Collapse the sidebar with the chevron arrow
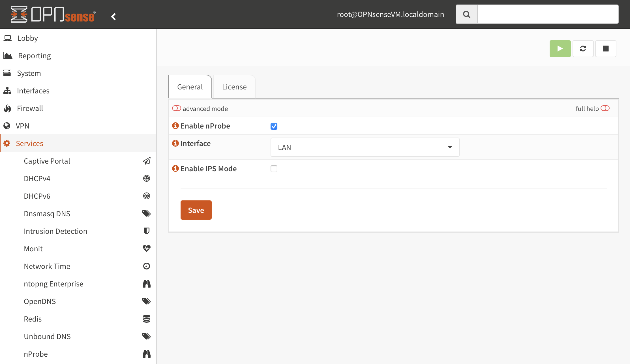 click(113, 17)
